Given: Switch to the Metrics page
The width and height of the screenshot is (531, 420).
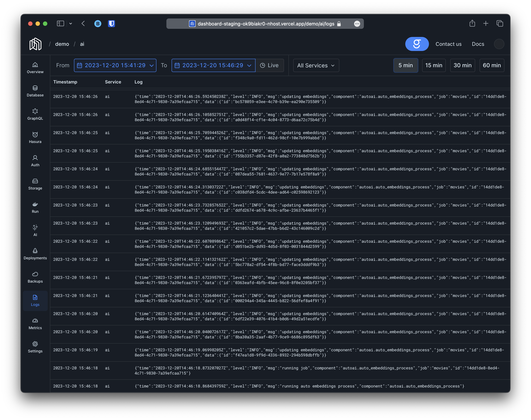Looking at the screenshot, I should [35, 324].
